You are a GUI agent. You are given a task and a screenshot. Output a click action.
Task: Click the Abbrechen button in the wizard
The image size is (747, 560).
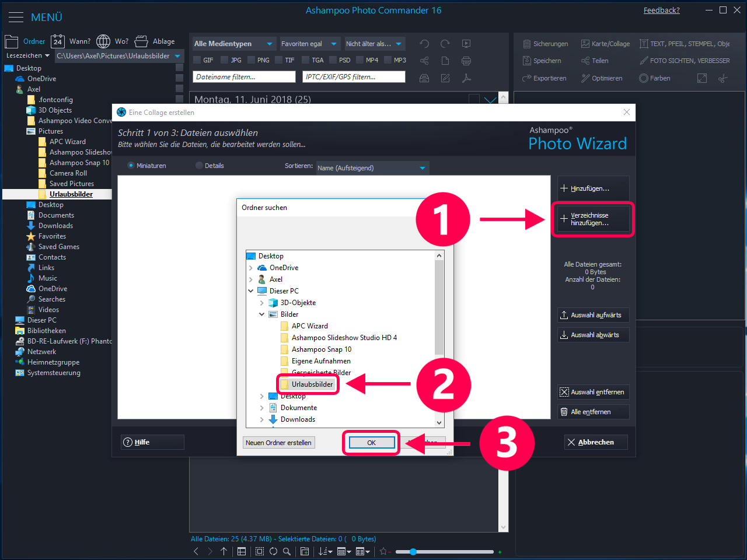[x=596, y=442]
